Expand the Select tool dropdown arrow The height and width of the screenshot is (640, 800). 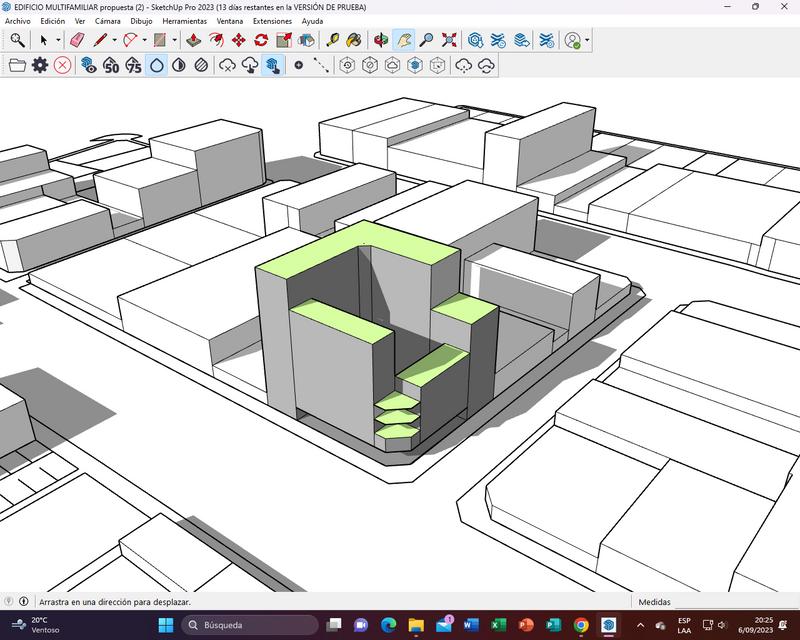(x=58, y=41)
